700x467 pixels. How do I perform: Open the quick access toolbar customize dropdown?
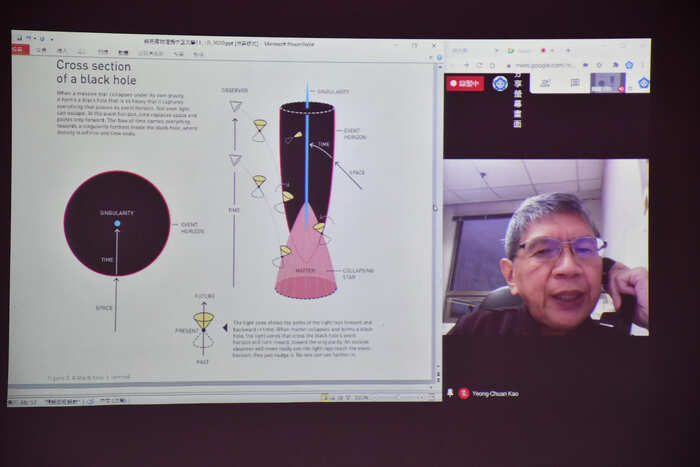pyautogui.click(x=52, y=39)
